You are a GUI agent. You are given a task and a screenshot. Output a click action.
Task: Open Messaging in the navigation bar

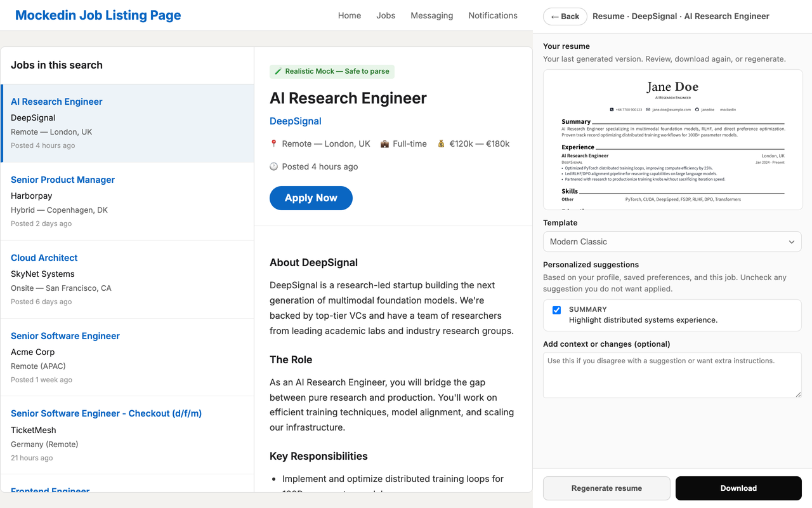(432, 15)
